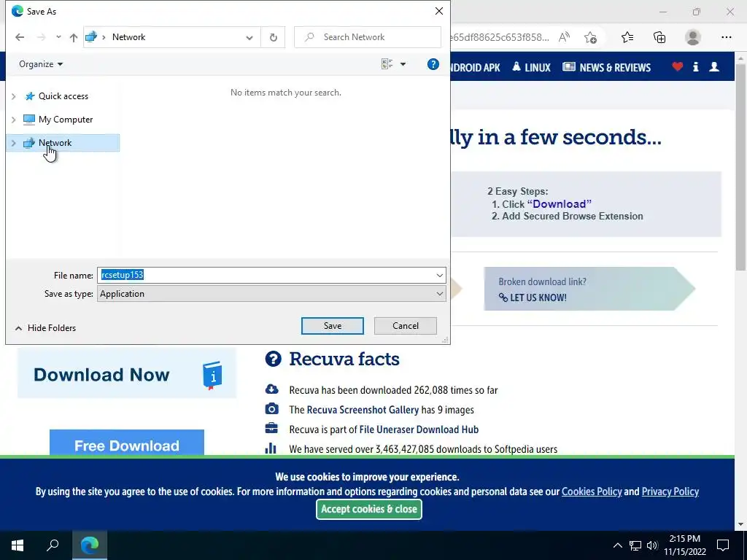Close the Save As dialog
The image size is (747, 560).
click(438, 11)
